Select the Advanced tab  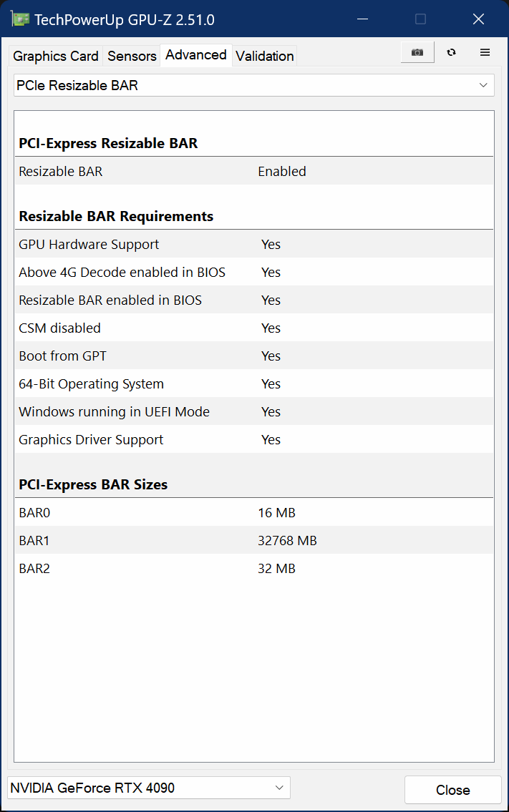coord(195,55)
